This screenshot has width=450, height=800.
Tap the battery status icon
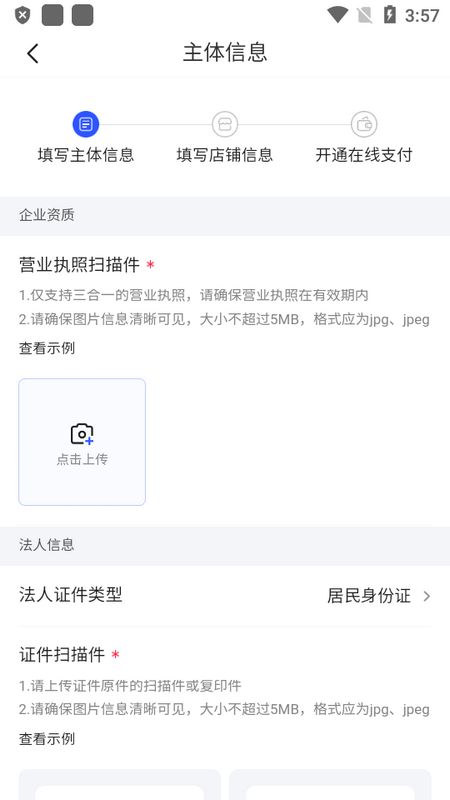click(389, 15)
